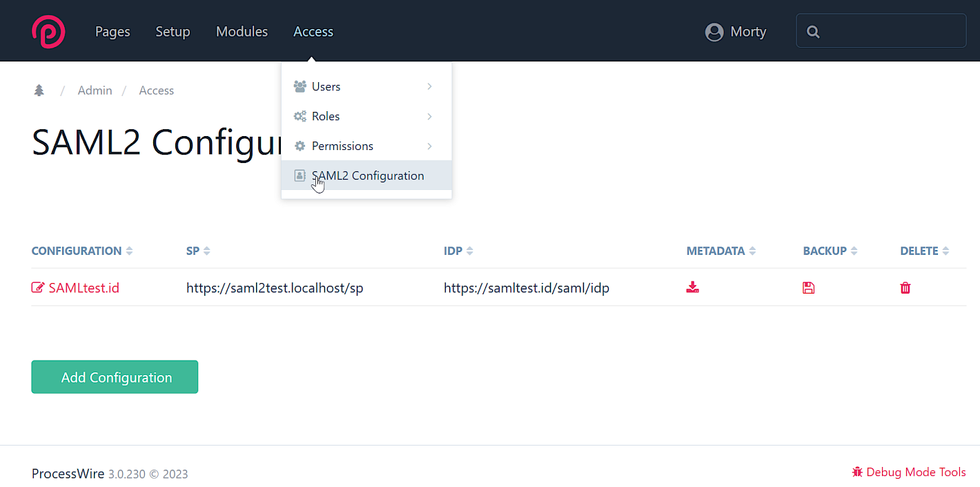This screenshot has width=980, height=487.
Task: Sort table by Delete column arrows
Action: (x=945, y=251)
